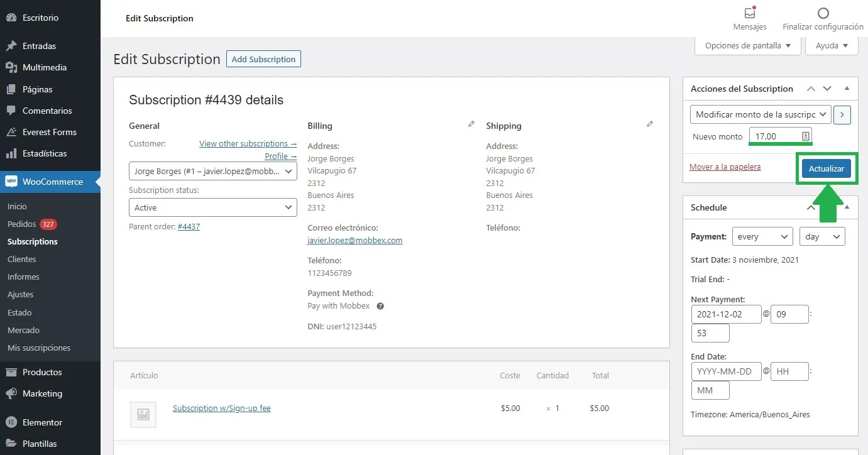Expand the Ayuda help tab
Image resolution: width=868 pixels, height=455 pixels.
pos(832,45)
